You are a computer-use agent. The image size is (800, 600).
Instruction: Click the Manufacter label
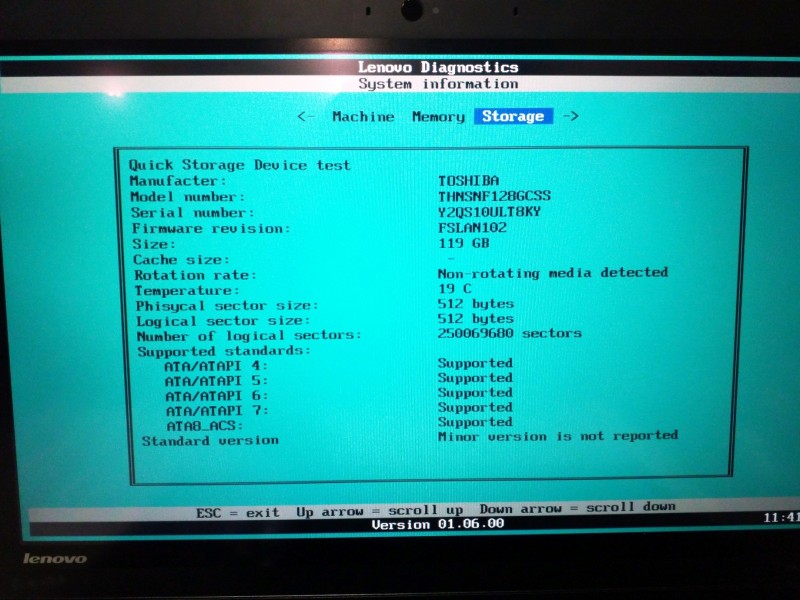click(178, 181)
